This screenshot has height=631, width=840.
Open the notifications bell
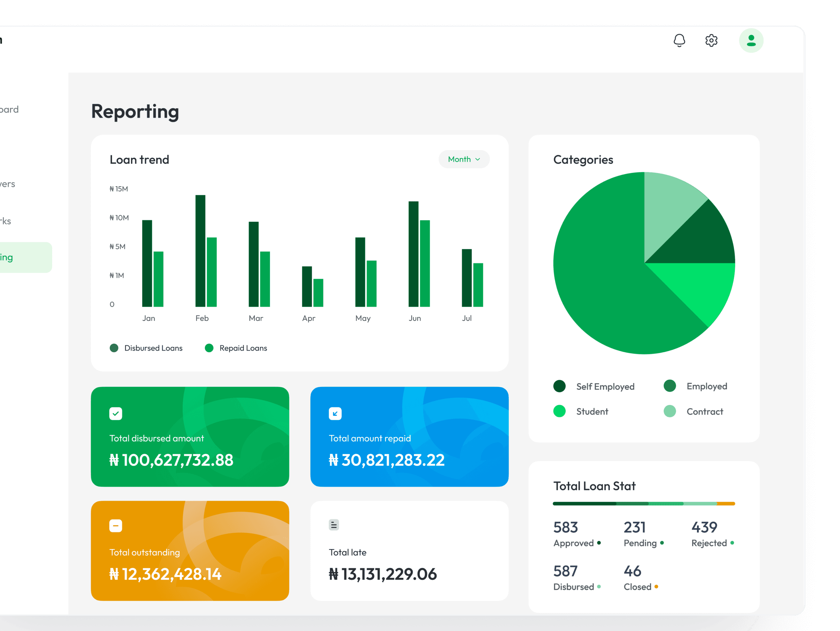[x=679, y=40]
